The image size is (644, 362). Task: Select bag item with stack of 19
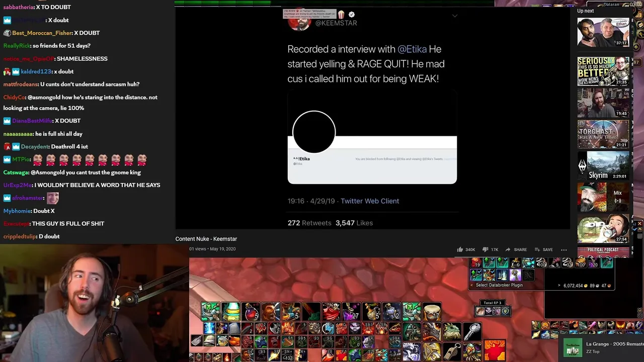[x=476, y=262]
